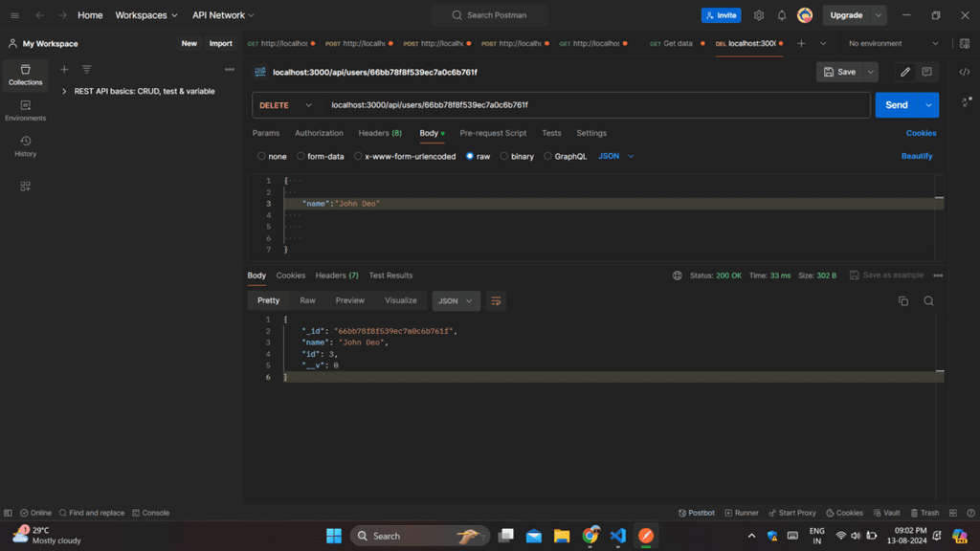980x551 pixels.
Task: Select the binary body radio option
Action: 503,156
